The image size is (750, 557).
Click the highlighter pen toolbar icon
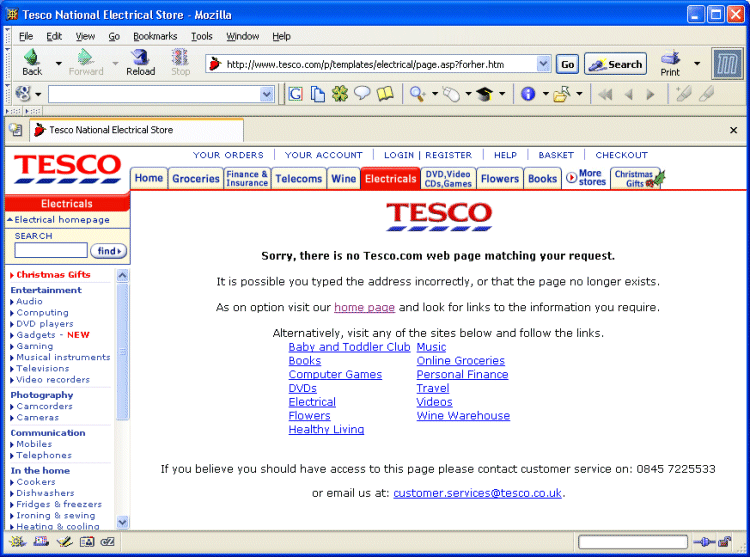pyautogui.click(x=684, y=93)
